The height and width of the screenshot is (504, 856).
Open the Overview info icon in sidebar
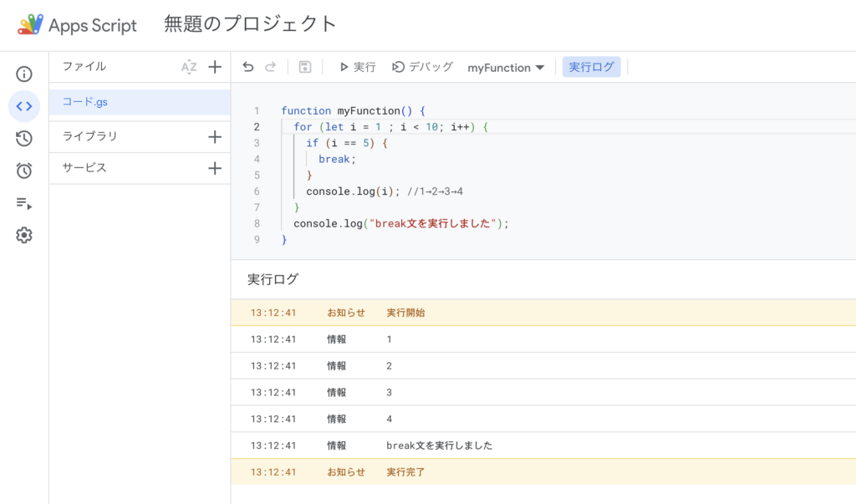coord(24,74)
